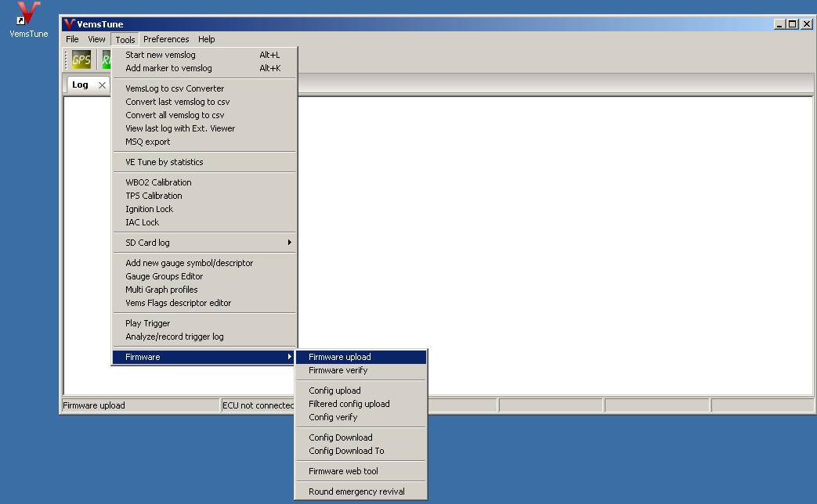Open the View menu
Image resolution: width=817 pixels, height=504 pixels.
click(96, 39)
